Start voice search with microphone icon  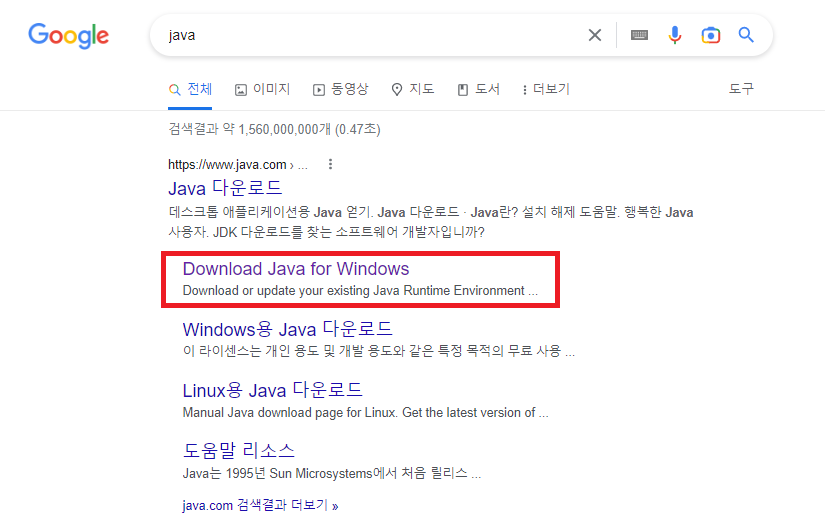pos(675,35)
